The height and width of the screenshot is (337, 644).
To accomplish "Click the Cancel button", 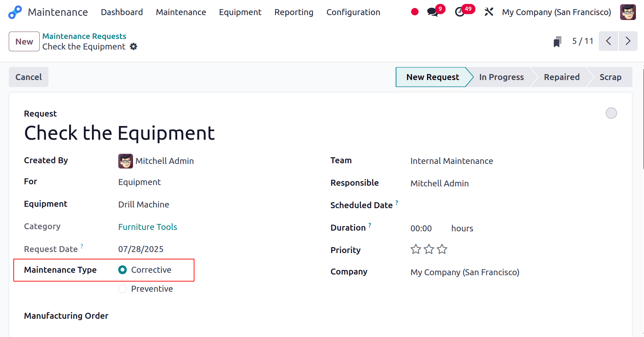I will coord(28,77).
